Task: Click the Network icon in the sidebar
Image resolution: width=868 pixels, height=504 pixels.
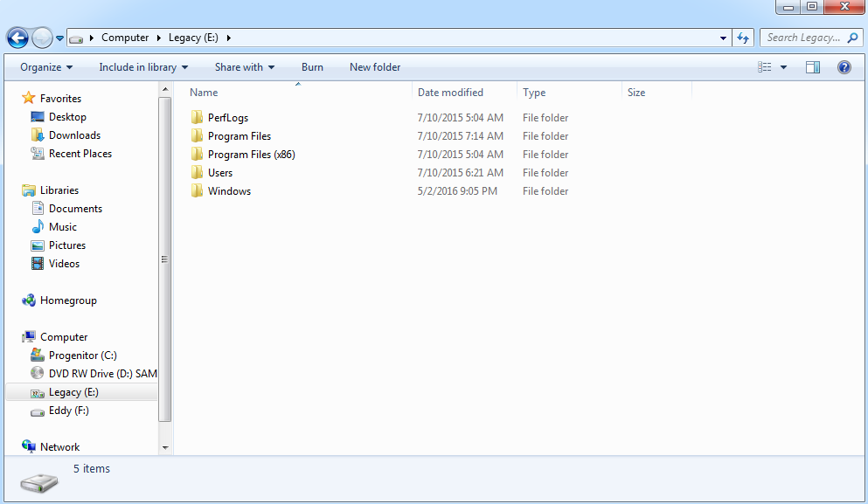Action: pos(29,445)
